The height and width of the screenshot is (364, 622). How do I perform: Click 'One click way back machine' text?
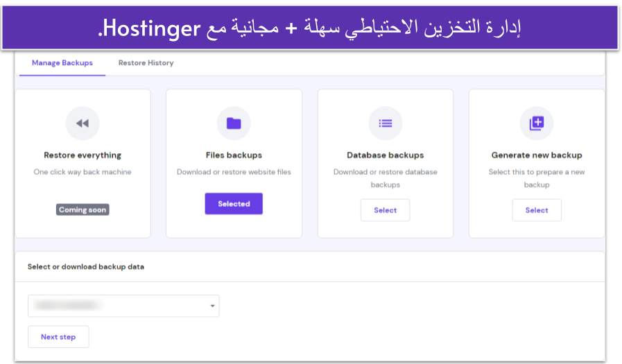click(x=83, y=172)
